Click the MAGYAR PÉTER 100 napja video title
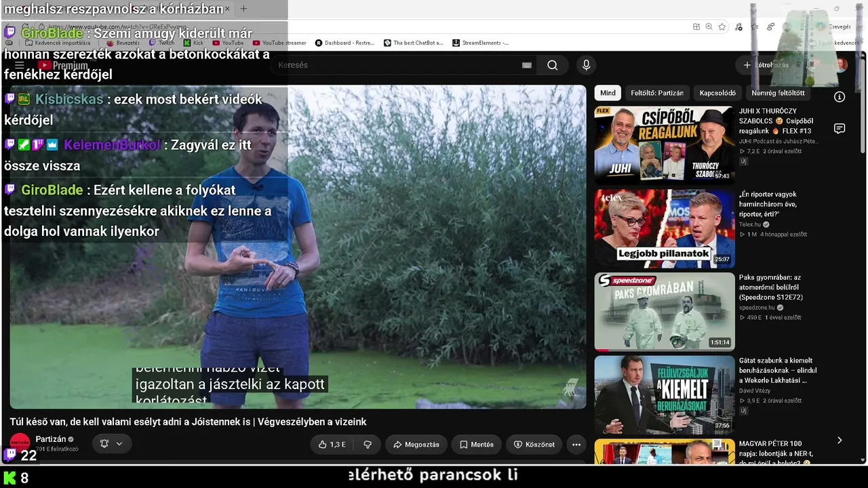Screen dimensions: 868x488 coord(775,453)
